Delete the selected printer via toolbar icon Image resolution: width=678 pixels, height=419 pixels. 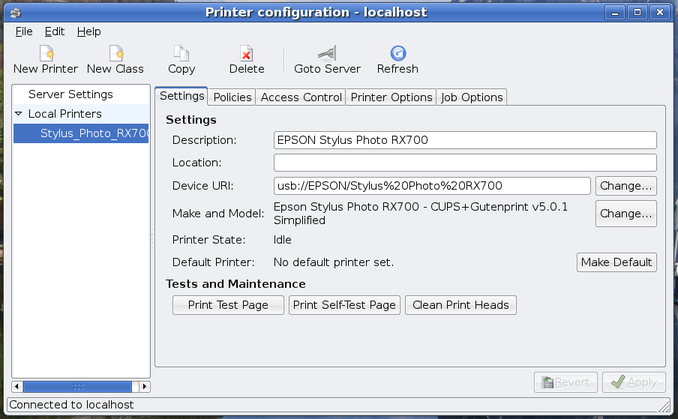[246, 54]
